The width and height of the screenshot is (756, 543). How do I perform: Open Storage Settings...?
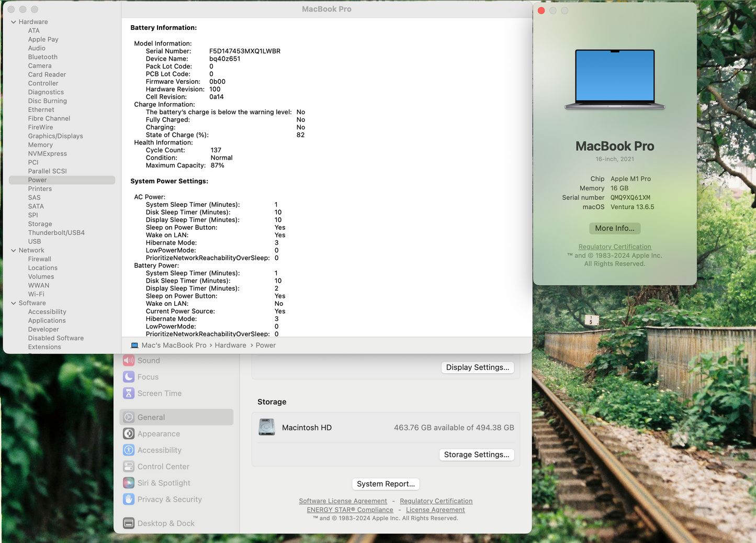[x=476, y=455]
